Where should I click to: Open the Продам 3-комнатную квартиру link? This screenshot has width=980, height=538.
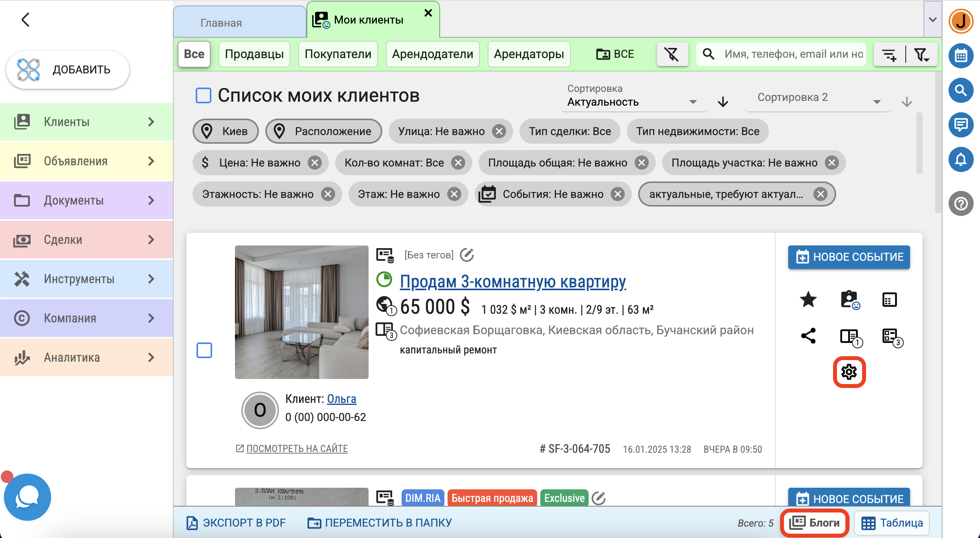point(512,282)
